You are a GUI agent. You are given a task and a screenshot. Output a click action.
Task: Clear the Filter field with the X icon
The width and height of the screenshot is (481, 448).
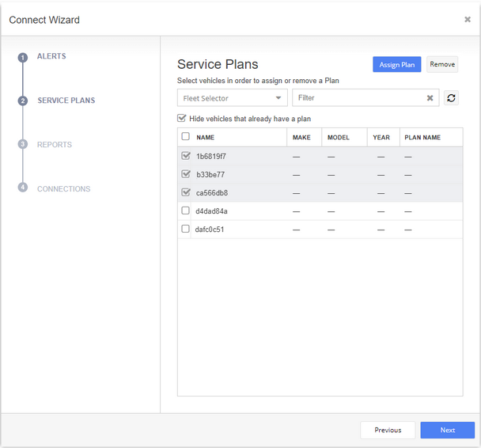coord(430,98)
